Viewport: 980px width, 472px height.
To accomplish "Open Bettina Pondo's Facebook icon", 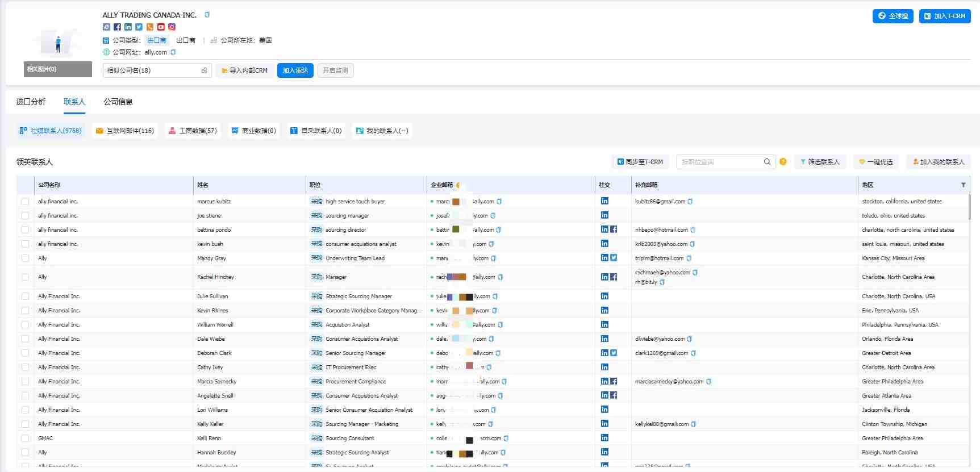I will tap(614, 229).
